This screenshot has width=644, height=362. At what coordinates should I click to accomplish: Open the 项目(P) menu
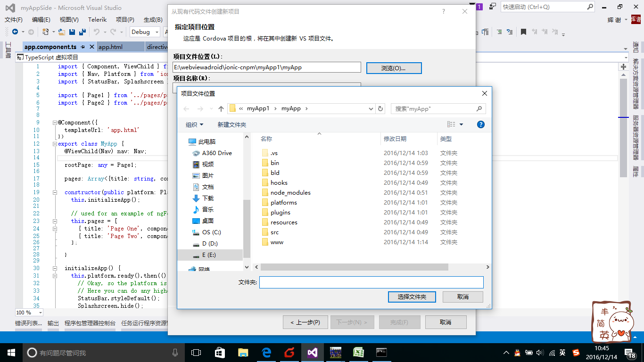point(125,20)
